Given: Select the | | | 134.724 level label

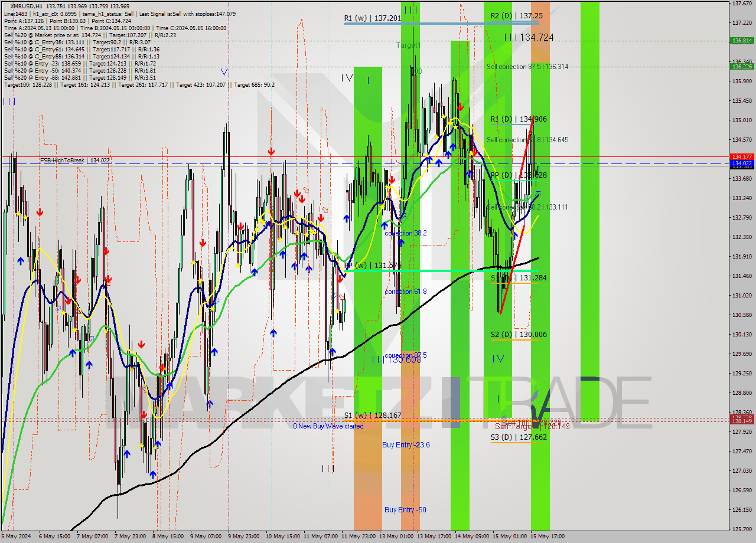Looking at the screenshot, I should (x=529, y=38).
